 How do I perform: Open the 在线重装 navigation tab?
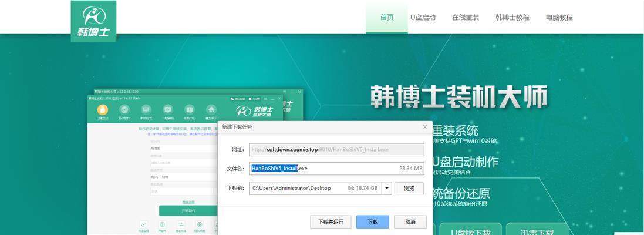tap(466, 17)
